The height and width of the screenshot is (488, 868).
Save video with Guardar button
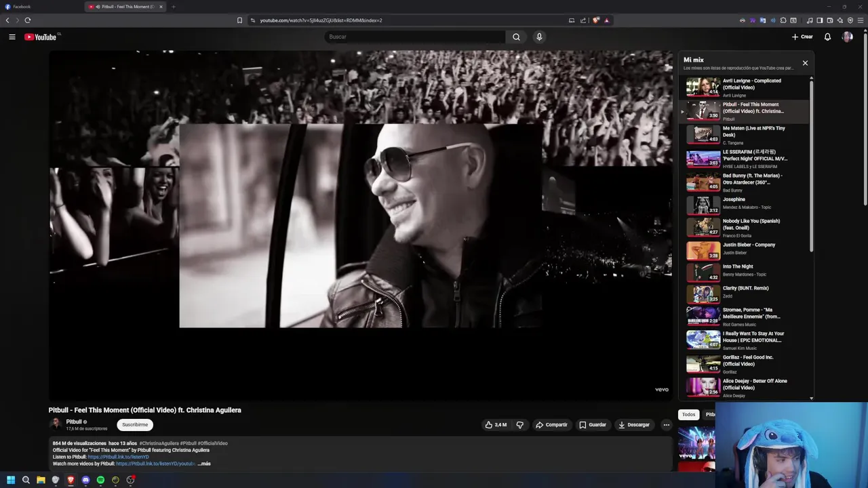(x=593, y=425)
